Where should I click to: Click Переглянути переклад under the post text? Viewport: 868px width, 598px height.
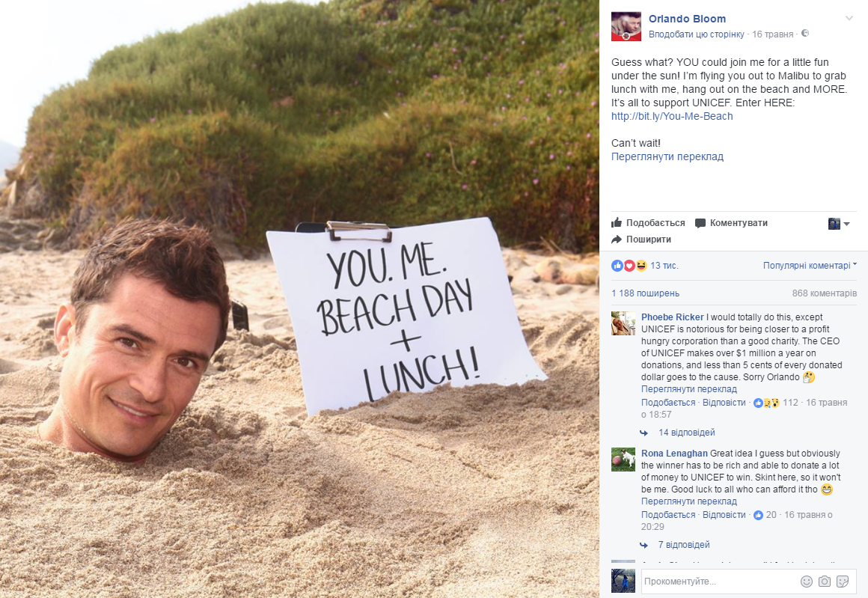tap(667, 156)
